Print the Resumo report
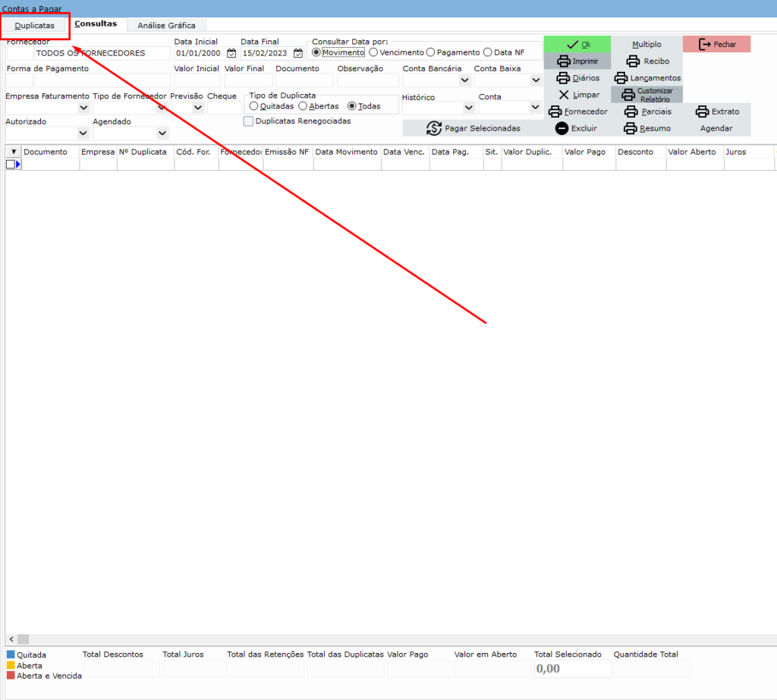 coord(647,128)
